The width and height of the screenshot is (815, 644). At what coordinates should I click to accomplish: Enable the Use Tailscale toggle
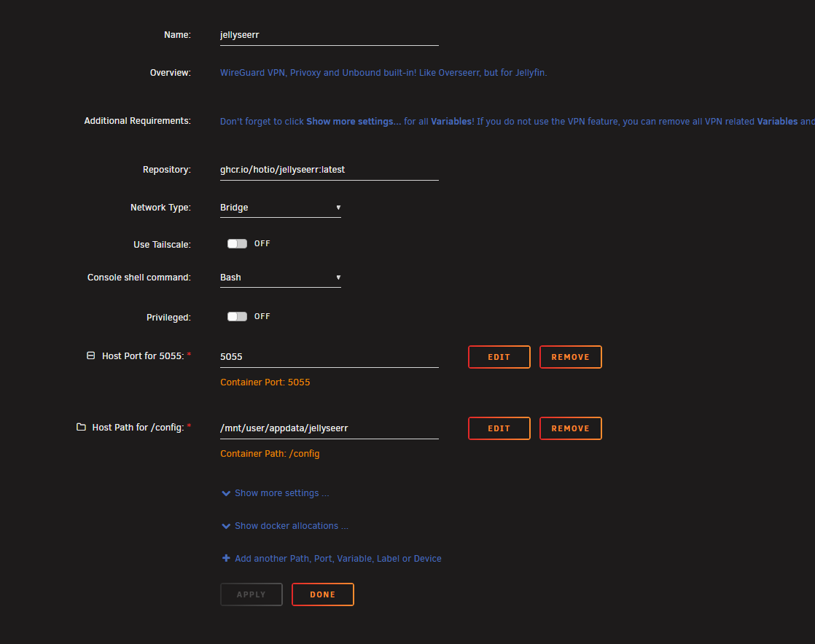tap(237, 244)
